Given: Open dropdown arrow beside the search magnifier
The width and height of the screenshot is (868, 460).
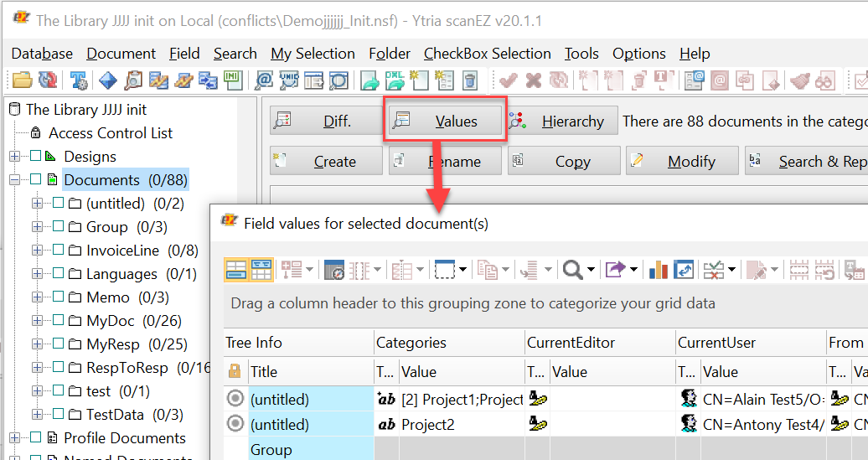Looking at the screenshot, I should [x=591, y=270].
